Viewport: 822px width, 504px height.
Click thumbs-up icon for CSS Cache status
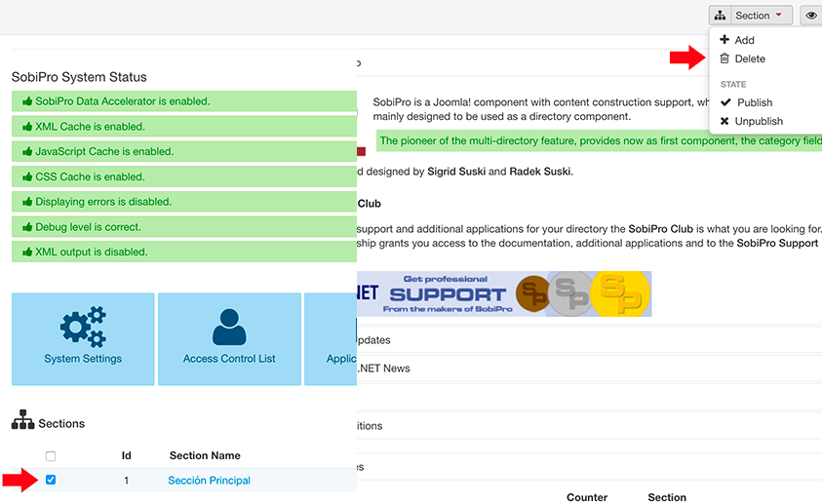pos(27,176)
